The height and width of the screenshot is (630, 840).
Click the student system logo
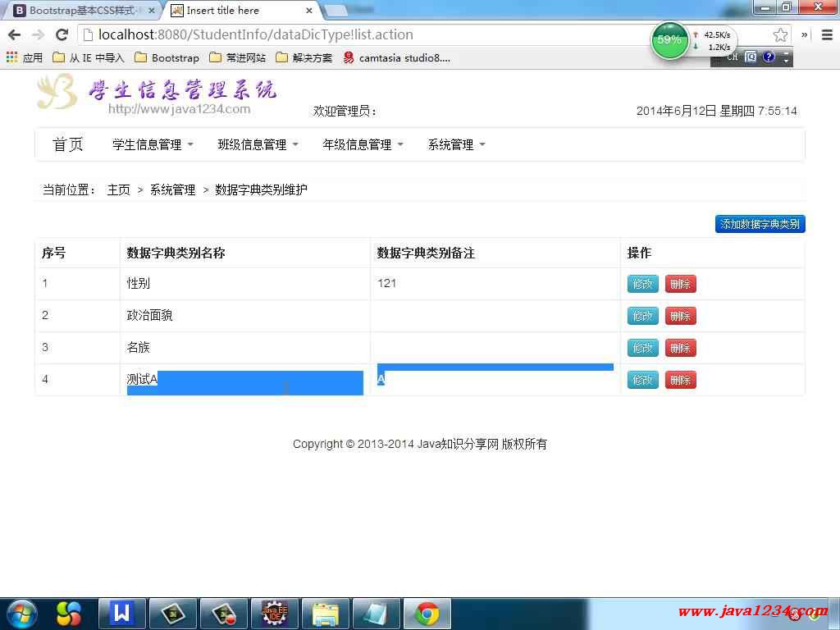coord(156,93)
